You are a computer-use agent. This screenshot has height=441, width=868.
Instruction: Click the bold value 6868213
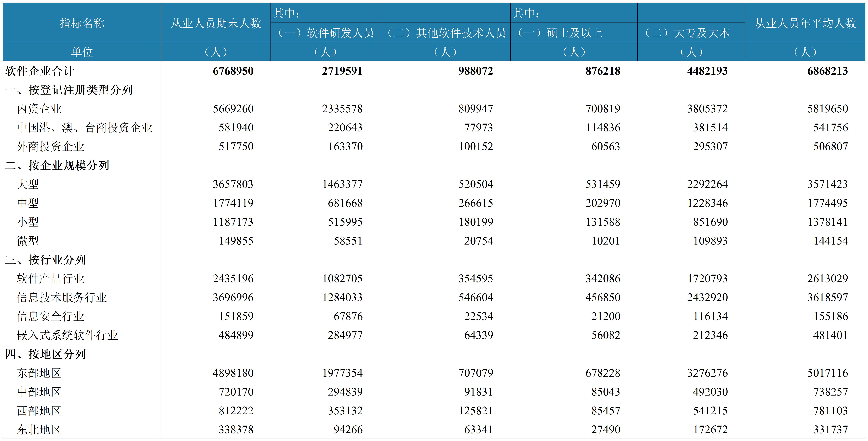coord(828,71)
